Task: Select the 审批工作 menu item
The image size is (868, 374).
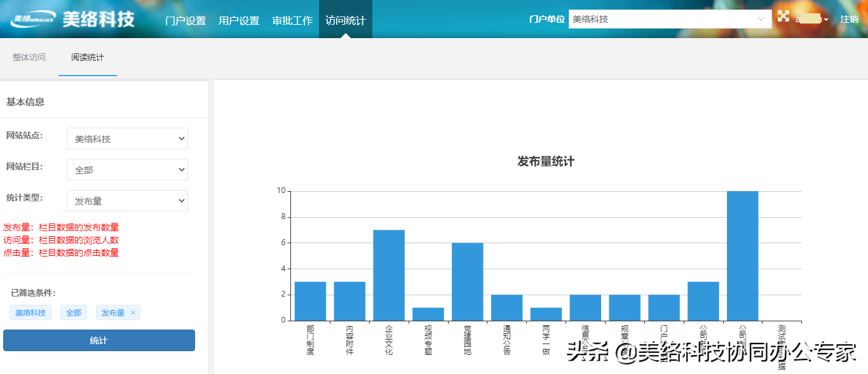Action: [x=292, y=20]
